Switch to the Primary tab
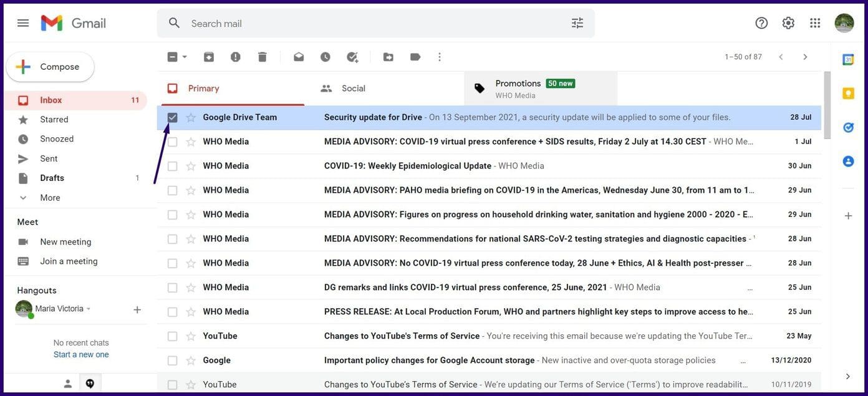This screenshot has height=396, width=868. tap(233, 89)
